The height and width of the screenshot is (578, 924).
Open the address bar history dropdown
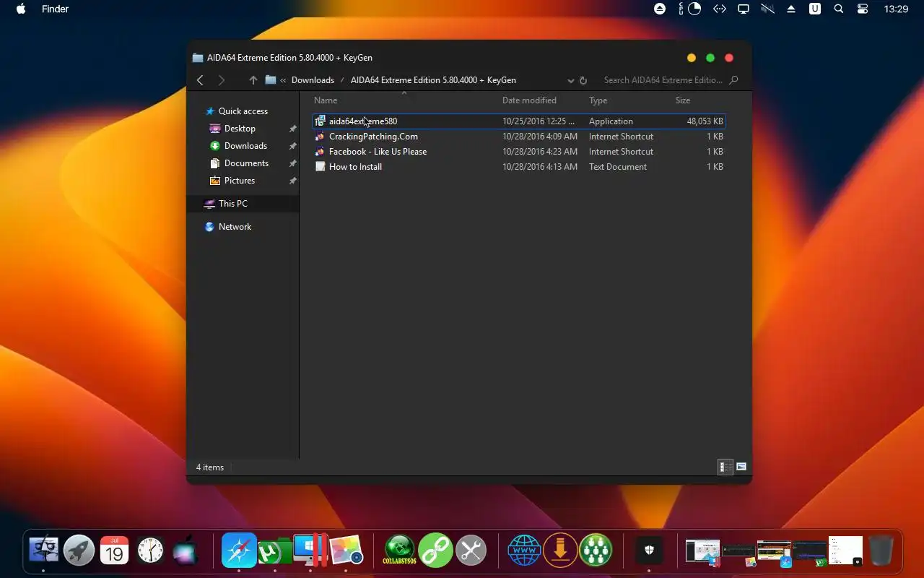(x=570, y=80)
